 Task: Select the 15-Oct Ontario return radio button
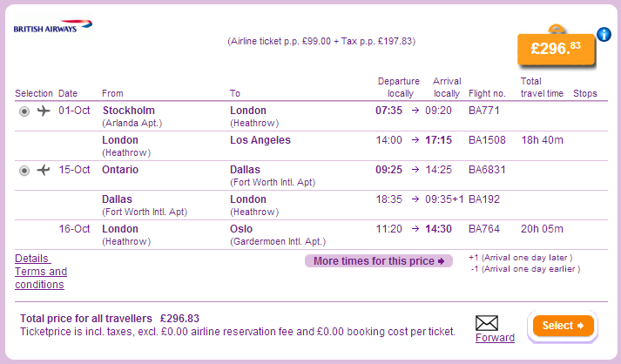(24, 170)
